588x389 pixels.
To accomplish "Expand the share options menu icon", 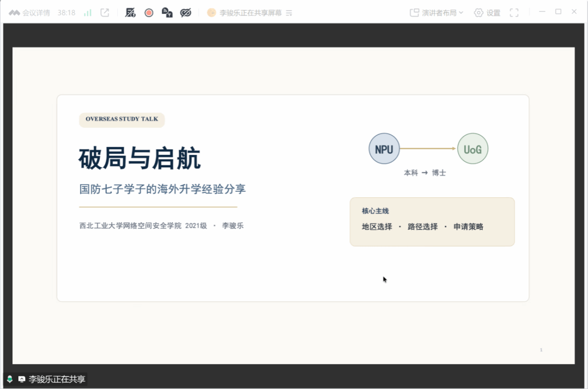I will click(x=289, y=13).
